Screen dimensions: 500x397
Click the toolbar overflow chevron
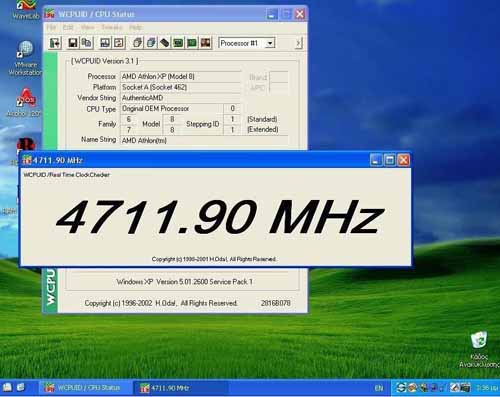tap(298, 43)
